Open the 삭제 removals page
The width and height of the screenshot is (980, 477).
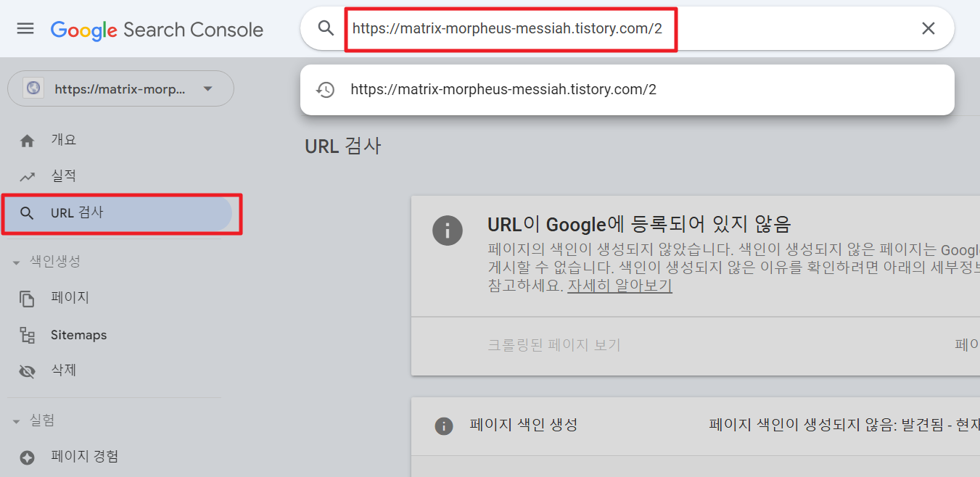coord(63,370)
